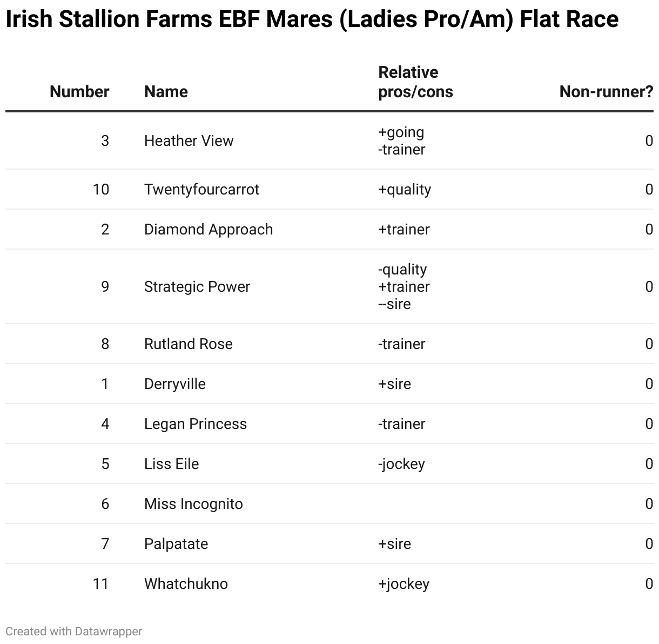Select the Palpatate row name
Viewport: 659px width, 644px height.
(176, 544)
